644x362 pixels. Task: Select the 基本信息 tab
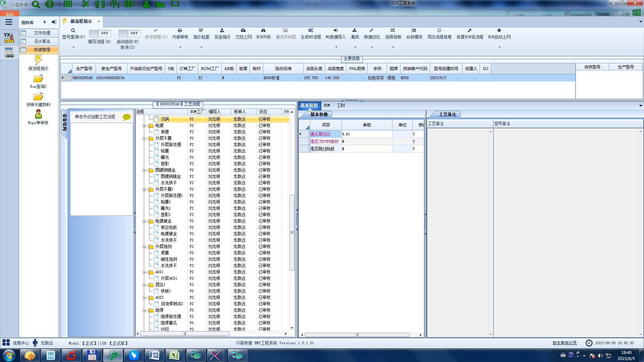coord(309,106)
